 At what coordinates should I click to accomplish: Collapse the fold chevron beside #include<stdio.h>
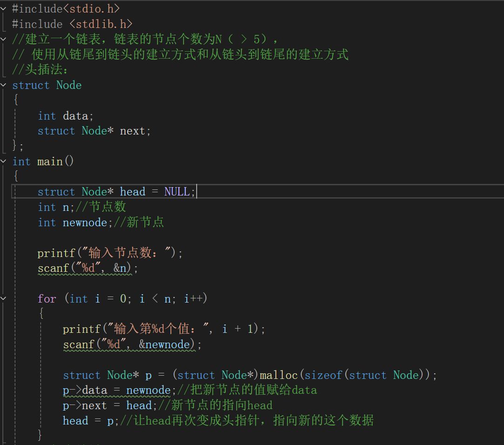pos(3,9)
